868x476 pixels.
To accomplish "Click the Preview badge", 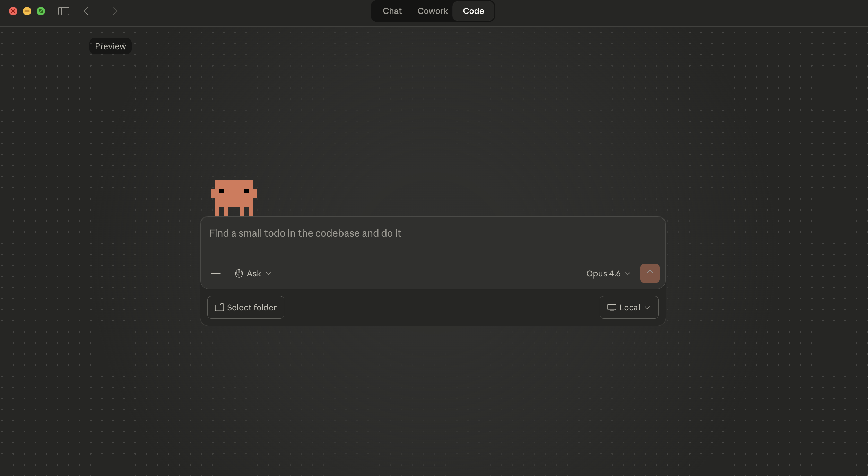I will [x=110, y=46].
